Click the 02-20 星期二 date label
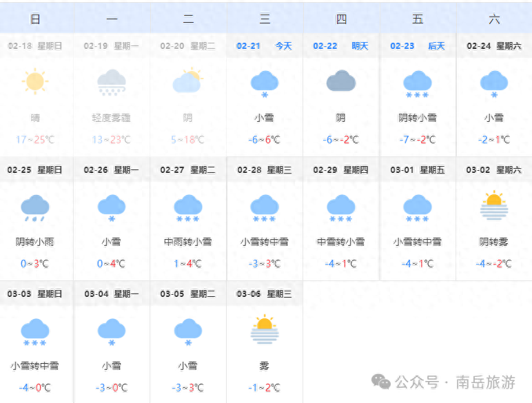The width and height of the screenshot is (532, 403). 188,45
